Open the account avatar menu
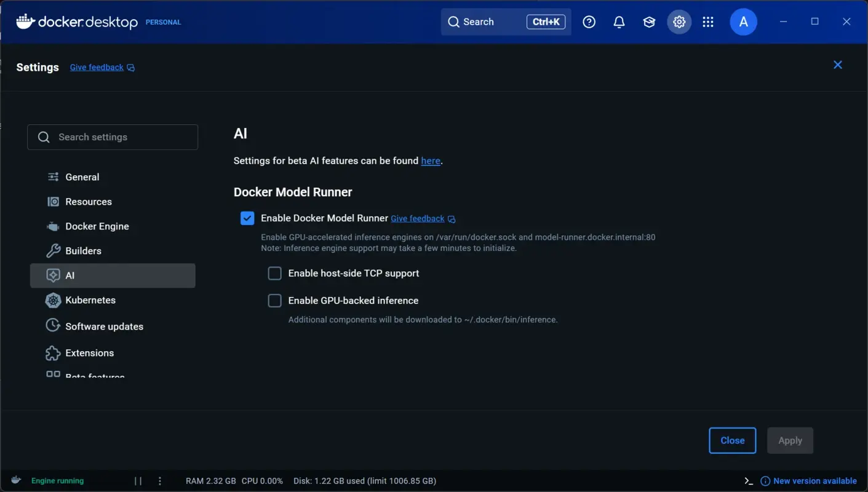The image size is (868, 492). tap(743, 22)
